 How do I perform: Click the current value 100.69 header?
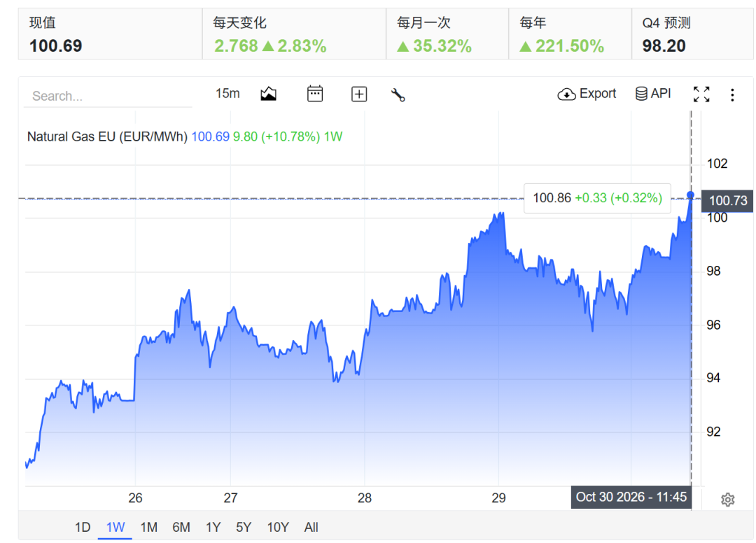click(56, 45)
